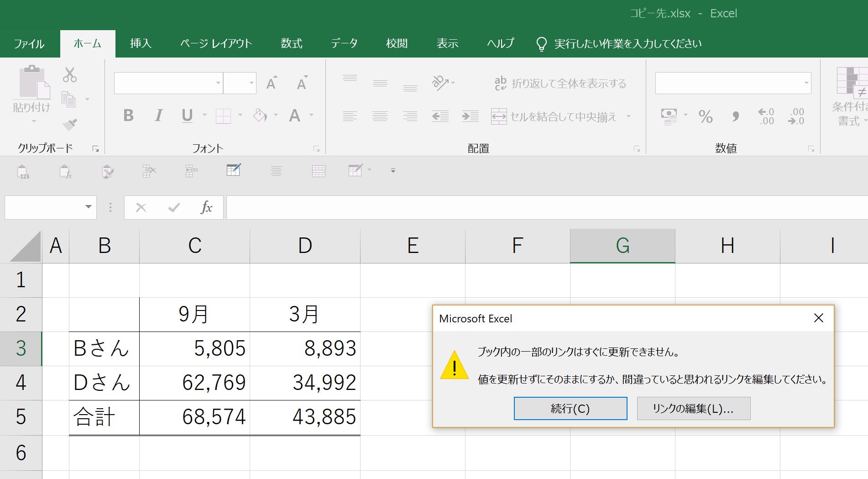Click the Insert Function fx button

pos(206,208)
